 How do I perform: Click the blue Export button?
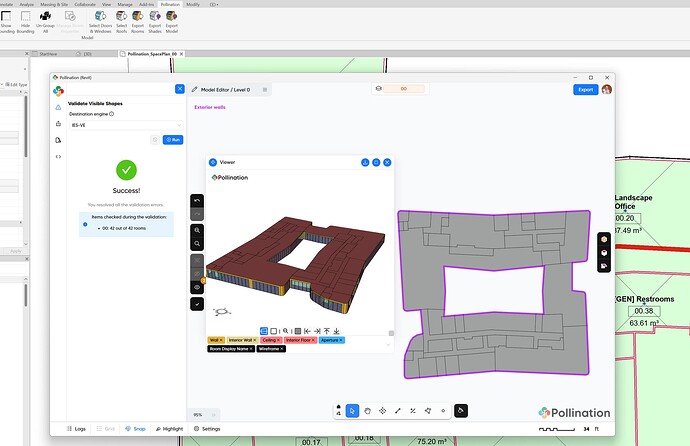click(x=585, y=90)
